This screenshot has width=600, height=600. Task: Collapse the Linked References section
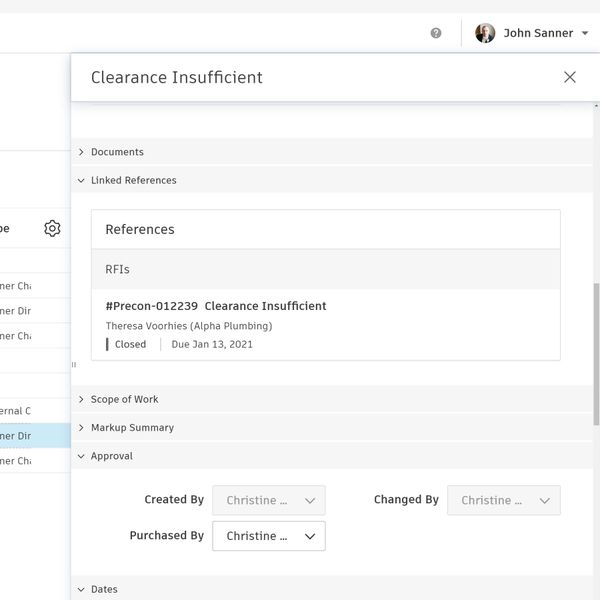pos(132,181)
